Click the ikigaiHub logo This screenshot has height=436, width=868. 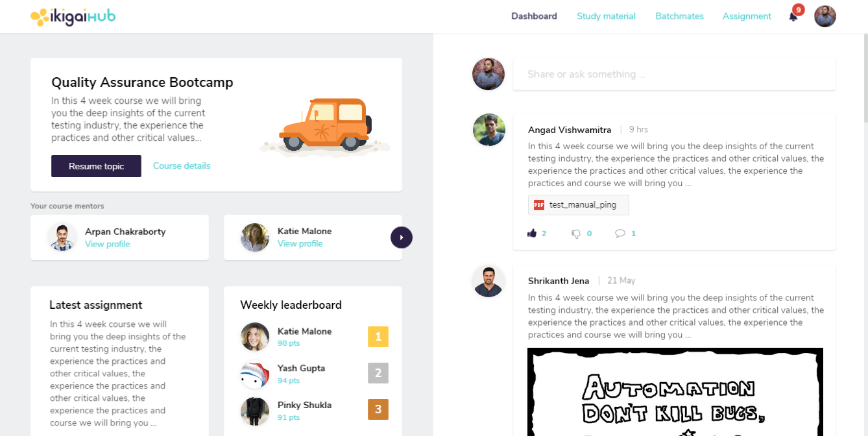[73, 17]
